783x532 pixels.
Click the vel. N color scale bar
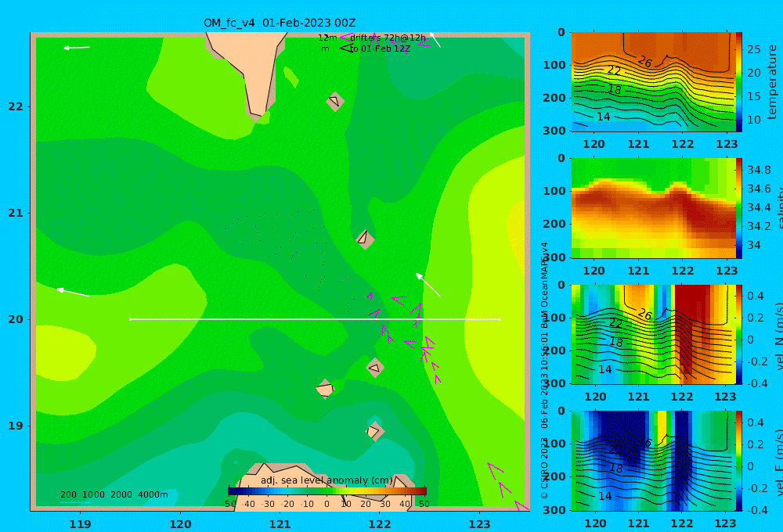coord(739,334)
